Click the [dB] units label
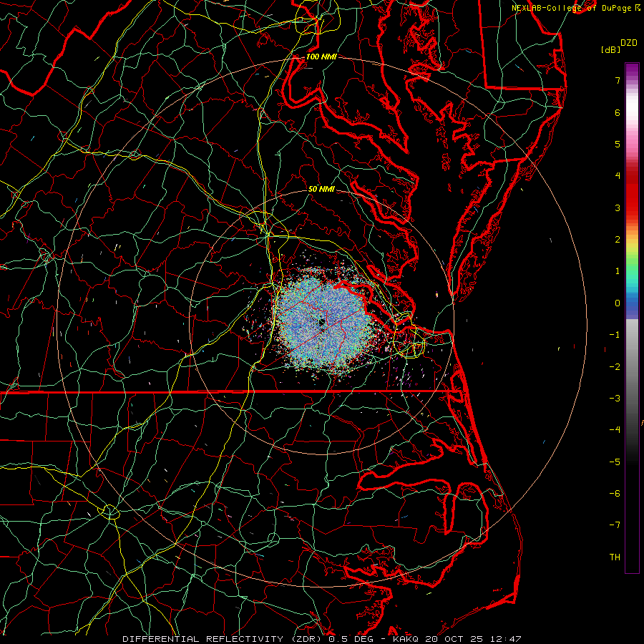 pyautogui.click(x=610, y=50)
